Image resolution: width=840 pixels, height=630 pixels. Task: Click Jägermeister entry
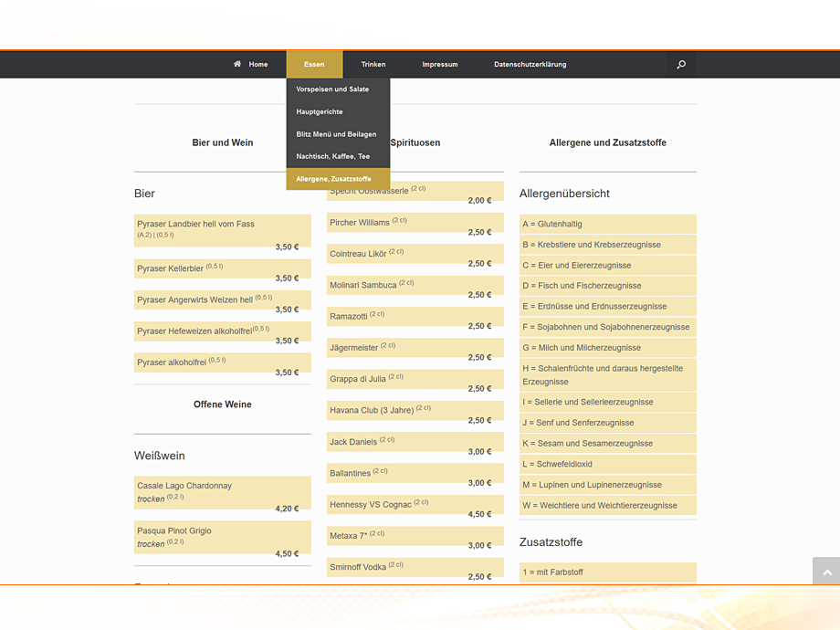pos(415,348)
